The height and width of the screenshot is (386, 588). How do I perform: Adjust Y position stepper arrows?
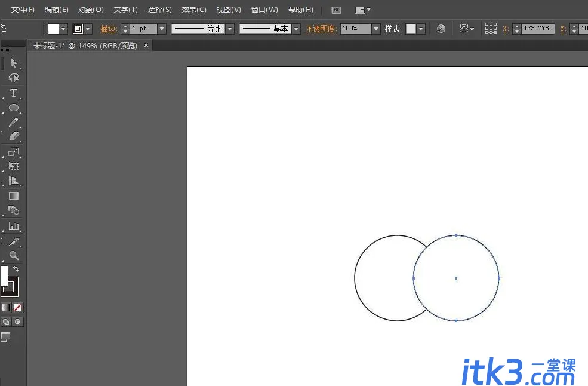click(x=574, y=29)
